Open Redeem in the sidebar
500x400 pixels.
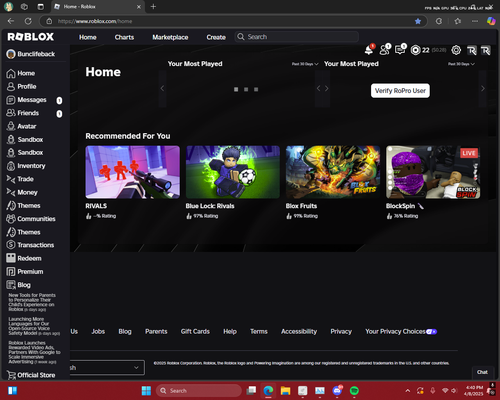coord(29,258)
